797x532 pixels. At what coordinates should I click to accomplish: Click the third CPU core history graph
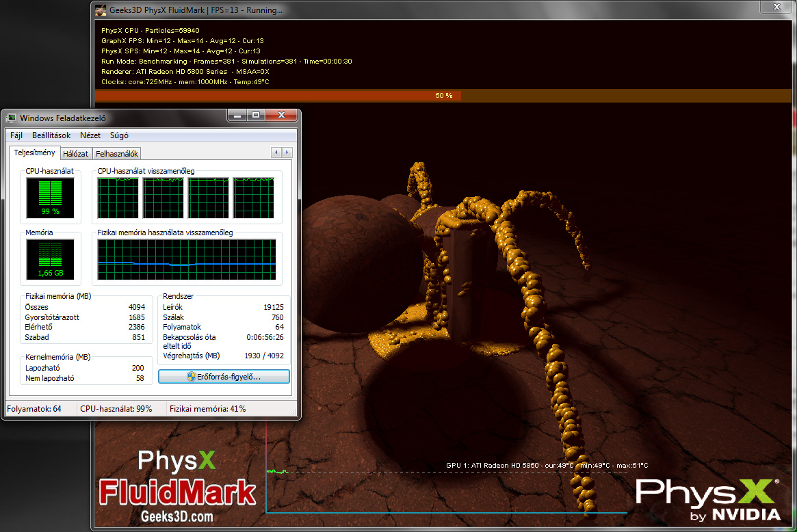coord(209,198)
